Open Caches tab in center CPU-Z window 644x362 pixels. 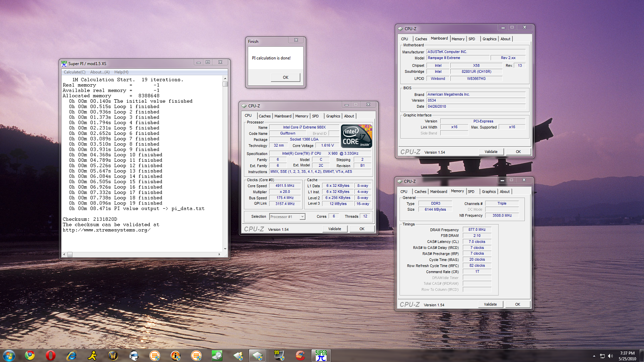[x=265, y=116]
